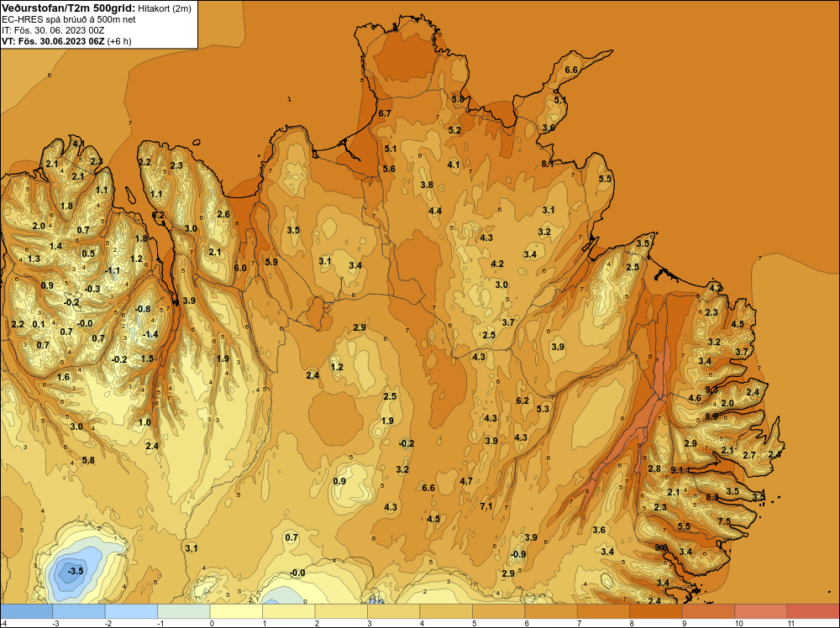Viewport: 840px width, 628px height.
Task: Click the temperature label 1.6
Action: 63,378
